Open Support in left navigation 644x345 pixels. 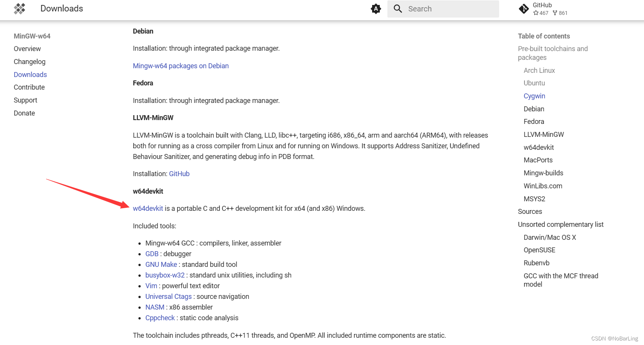(x=25, y=100)
